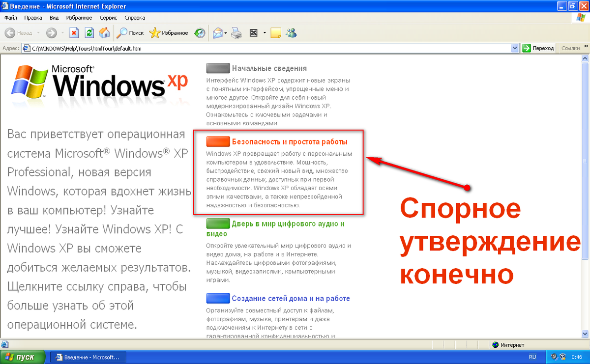Click the Internet zone globe icon

(495, 345)
